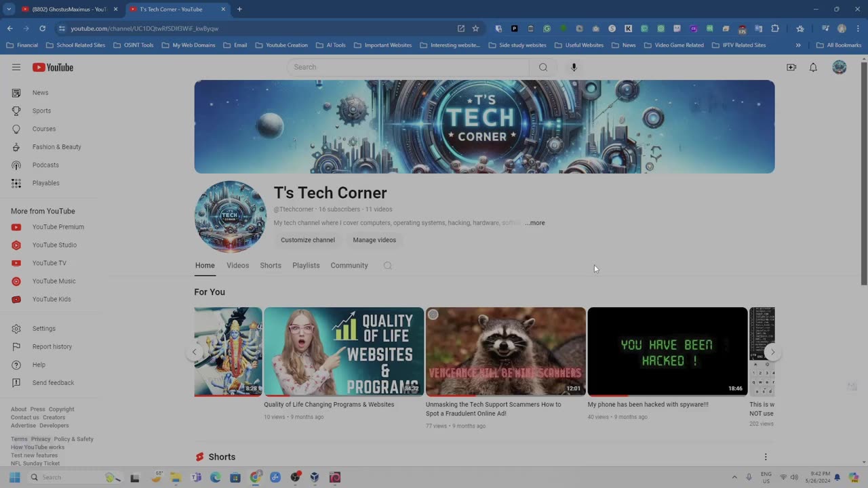This screenshot has height=488, width=868.
Task: Open the OSINT Tools bookmark folder
Action: click(x=134, y=45)
